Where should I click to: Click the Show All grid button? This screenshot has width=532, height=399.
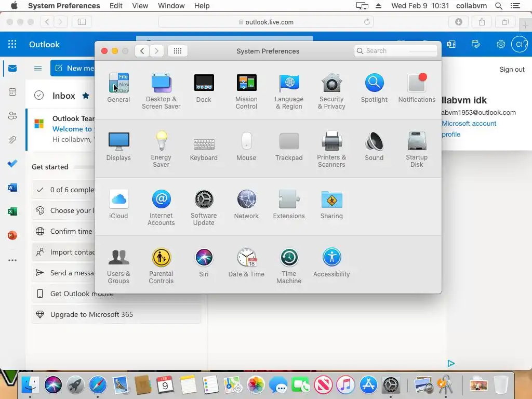[x=178, y=51]
